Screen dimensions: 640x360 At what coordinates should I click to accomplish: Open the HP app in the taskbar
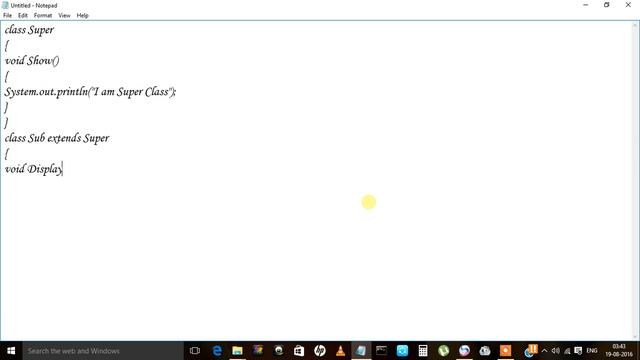[320, 351]
